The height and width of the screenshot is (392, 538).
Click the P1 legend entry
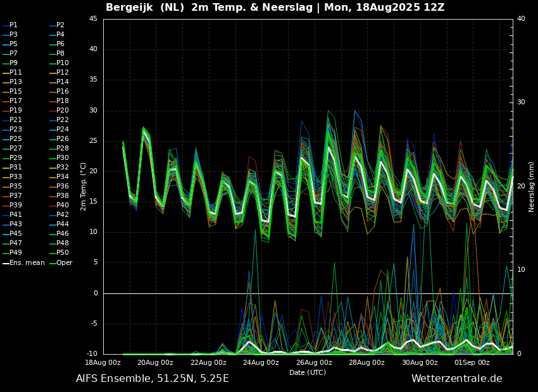[x=10, y=25]
